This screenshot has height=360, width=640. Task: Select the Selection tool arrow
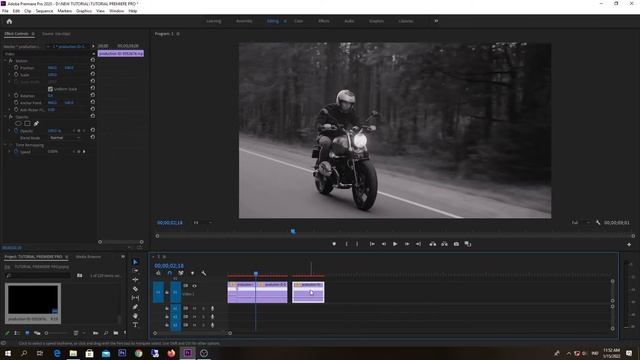[136, 262]
